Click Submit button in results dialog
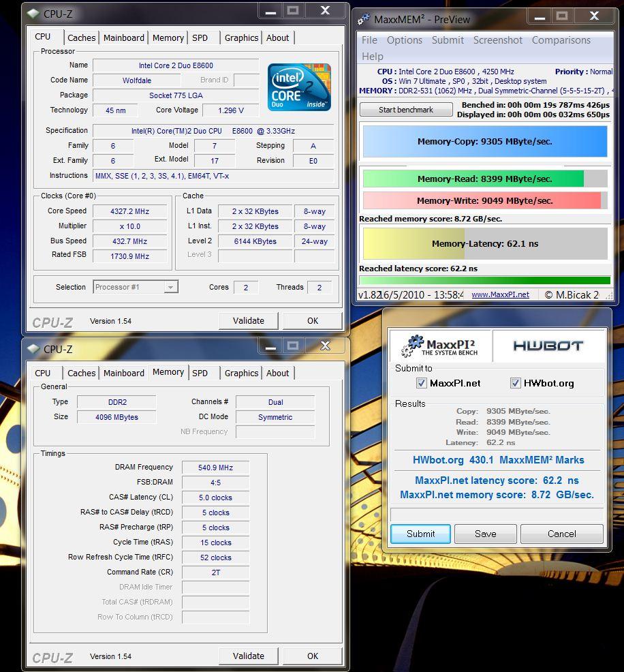The width and height of the screenshot is (624, 672). (x=420, y=534)
